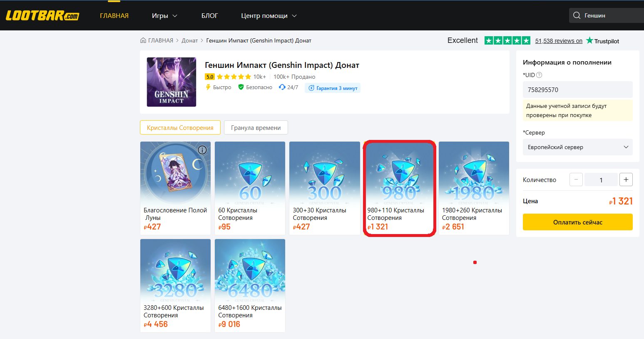
Task: Click the home icon in breadcrumb
Action: point(143,40)
